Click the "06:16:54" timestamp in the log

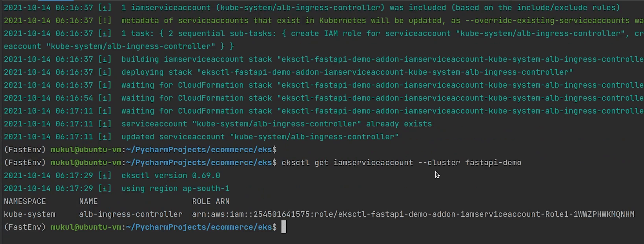[74, 98]
